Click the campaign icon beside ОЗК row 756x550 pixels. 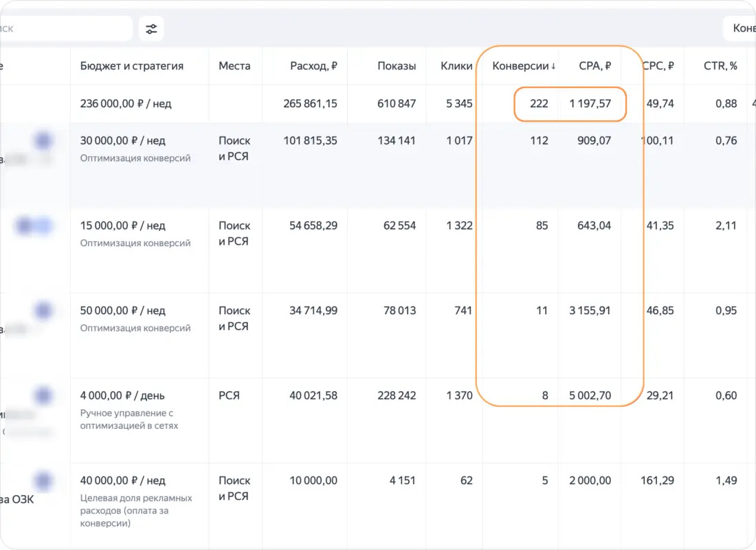coord(43,481)
